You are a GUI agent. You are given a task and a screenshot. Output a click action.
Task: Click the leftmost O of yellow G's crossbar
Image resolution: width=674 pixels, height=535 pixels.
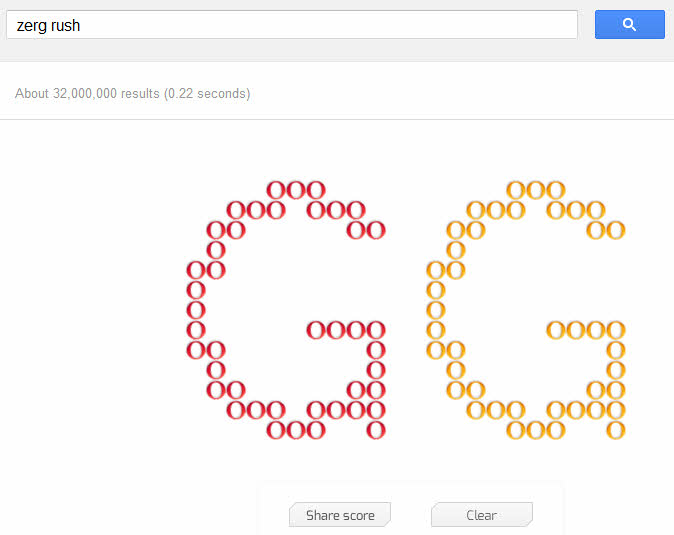556,330
